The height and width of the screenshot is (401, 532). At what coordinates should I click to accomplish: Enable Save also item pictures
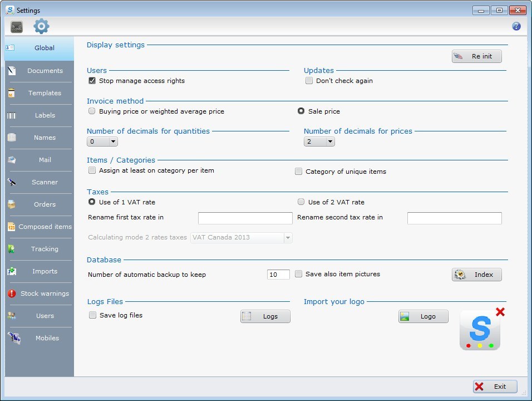coord(299,274)
